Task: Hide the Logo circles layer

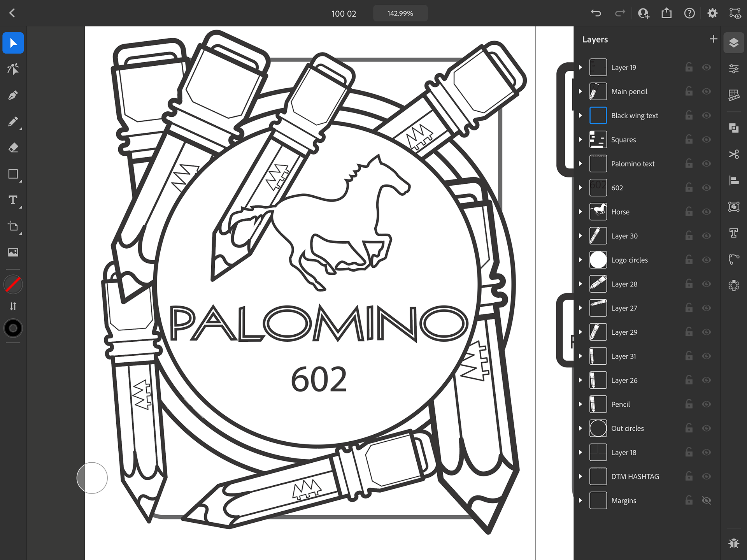Action: tap(707, 260)
